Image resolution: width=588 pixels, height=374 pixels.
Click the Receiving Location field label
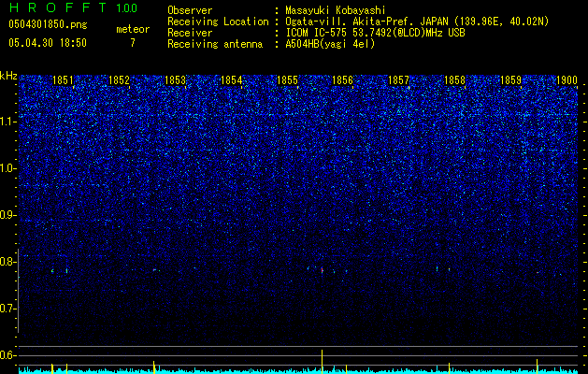[x=218, y=22]
